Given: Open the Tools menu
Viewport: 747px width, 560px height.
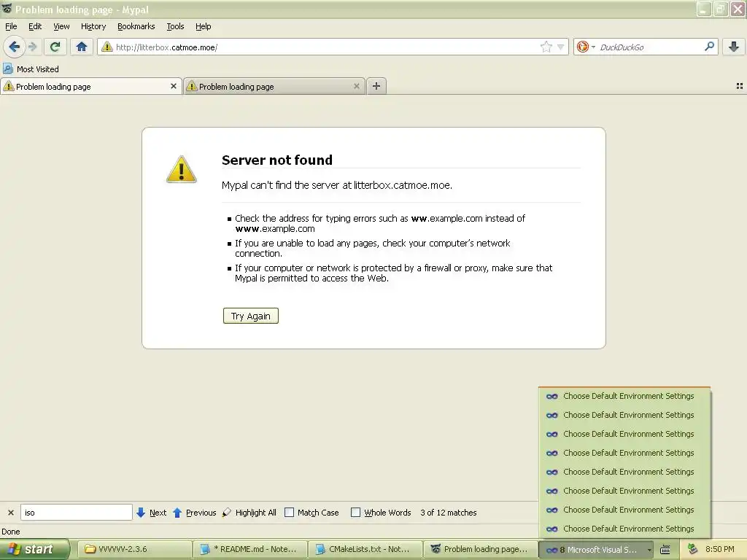Looking at the screenshot, I should pos(175,26).
